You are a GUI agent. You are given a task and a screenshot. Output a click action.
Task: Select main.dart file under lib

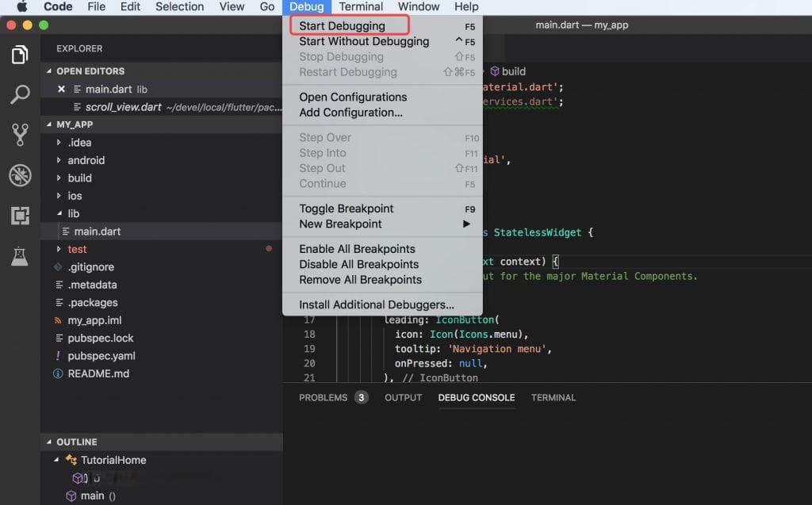pos(162,231)
